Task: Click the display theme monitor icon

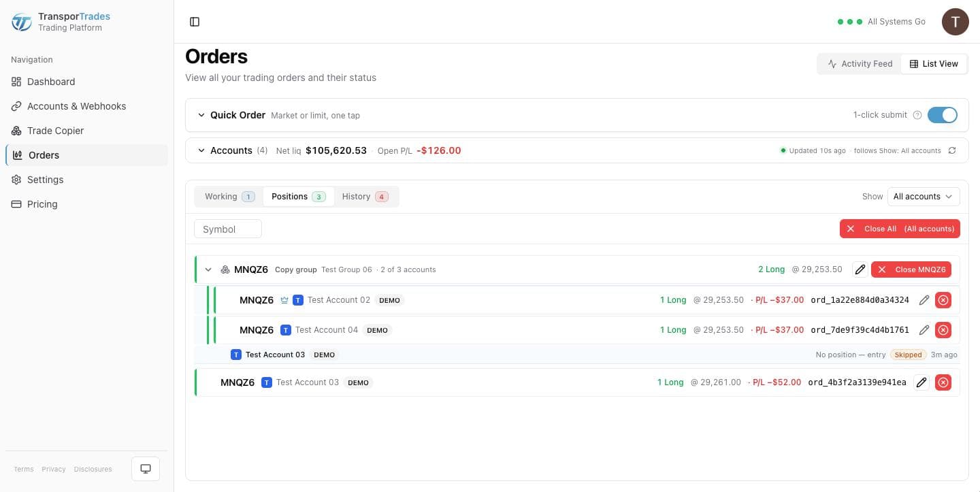Action: point(146,469)
